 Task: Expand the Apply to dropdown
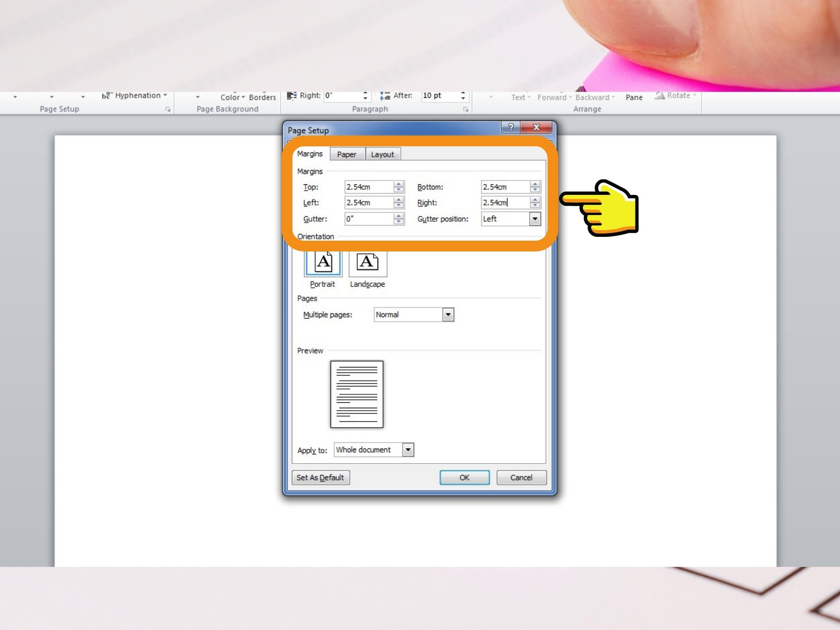[x=408, y=450]
